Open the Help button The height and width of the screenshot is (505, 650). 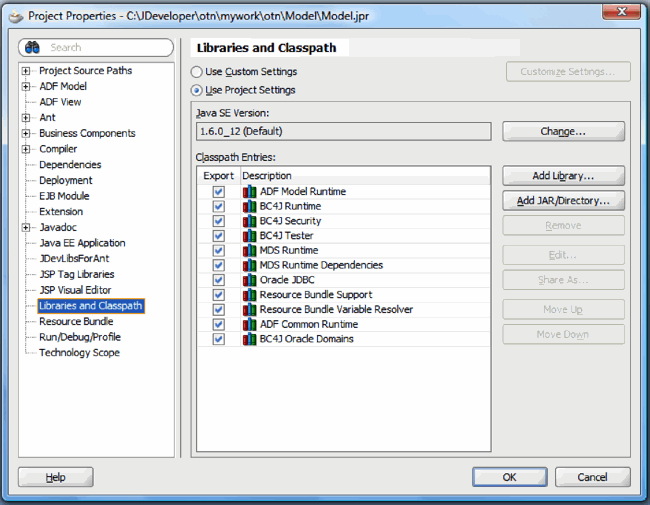point(56,477)
